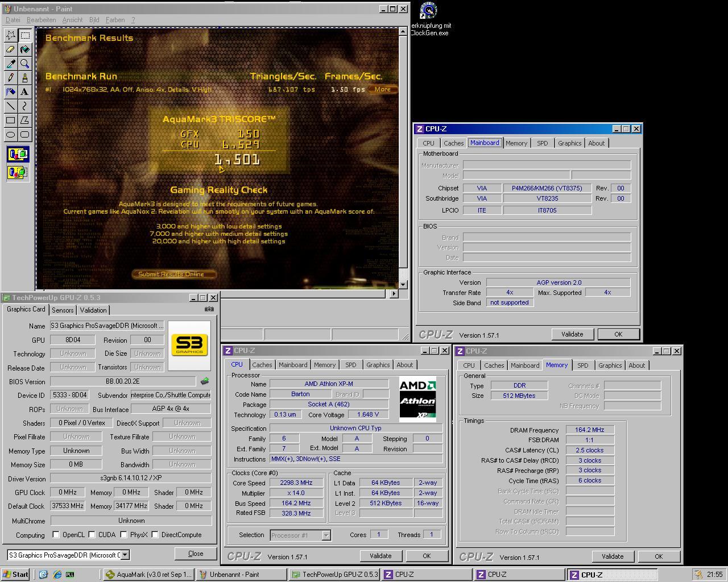The image size is (728, 582).
Task: Activate the Magnifier tool in Paint
Action: point(25,64)
